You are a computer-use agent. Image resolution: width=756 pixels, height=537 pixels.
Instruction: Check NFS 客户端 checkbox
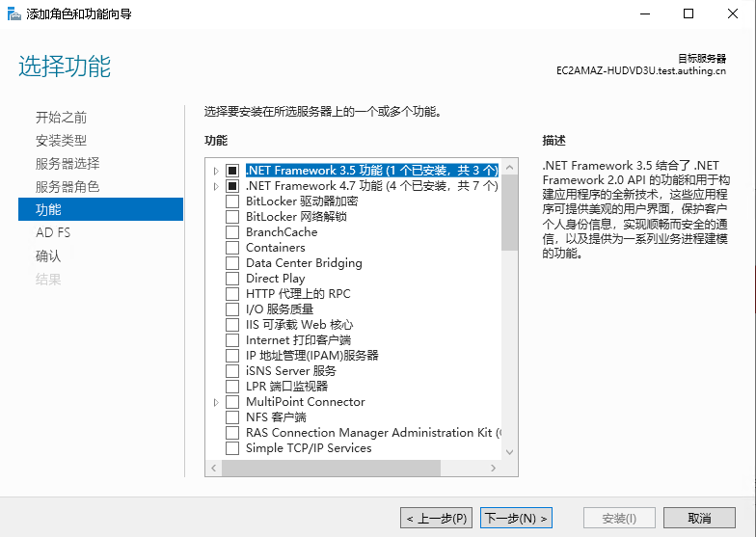coord(232,417)
